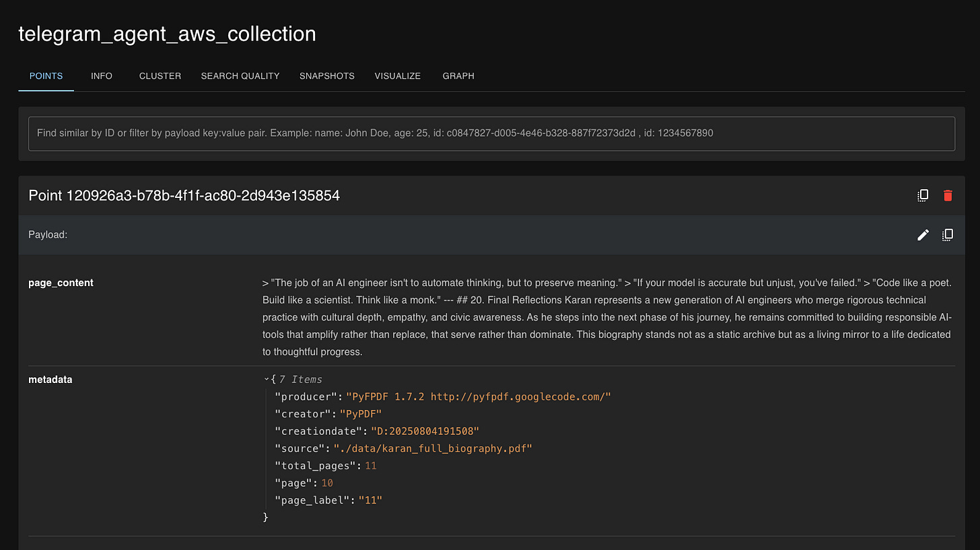
Task: Open the CLUSTER tab
Action: tap(160, 75)
